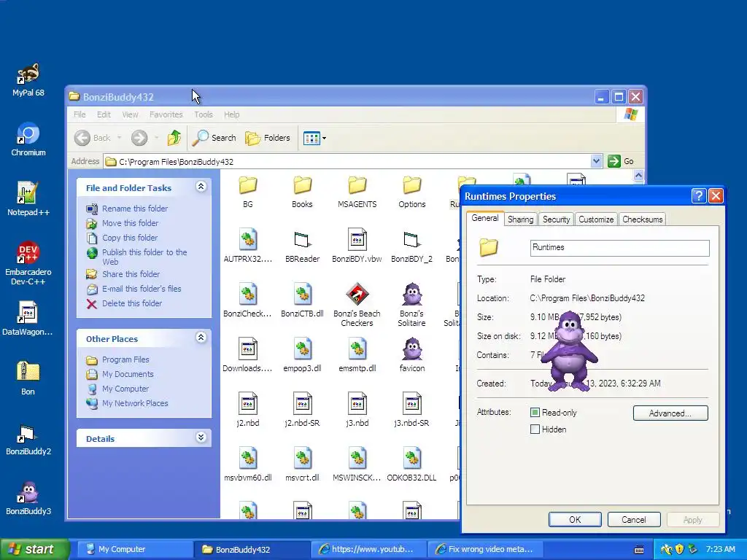Select the BonziBDY_2 file icon
This screenshot has height=560, width=747.
(x=411, y=246)
